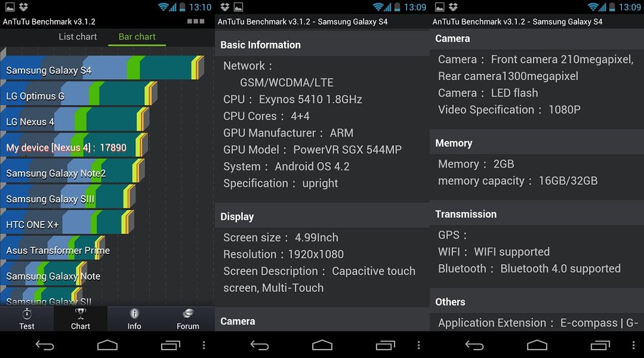
Task: Tap Camera: LED flash line
Action: pyautogui.click(x=488, y=93)
